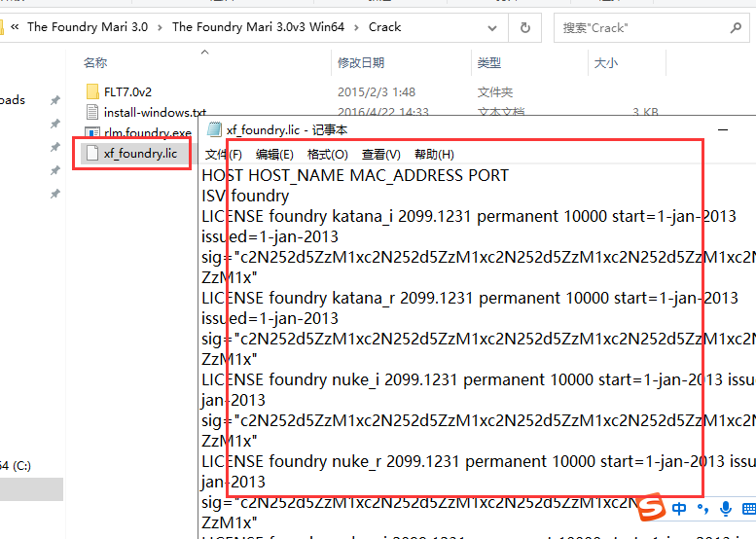Open the 编辑(E) menu in Notepad
The height and width of the screenshot is (539, 756).
(274, 155)
